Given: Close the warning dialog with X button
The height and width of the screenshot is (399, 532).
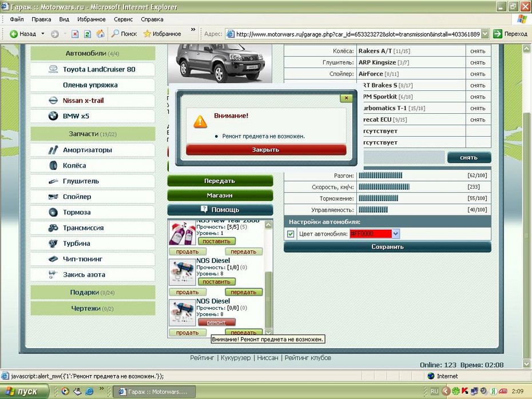Looking at the screenshot, I should point(347,98).
